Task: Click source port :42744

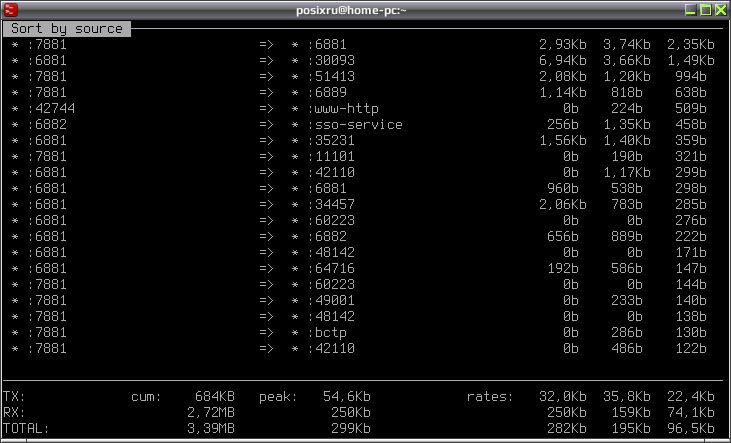Action: (x=51, y=109)
